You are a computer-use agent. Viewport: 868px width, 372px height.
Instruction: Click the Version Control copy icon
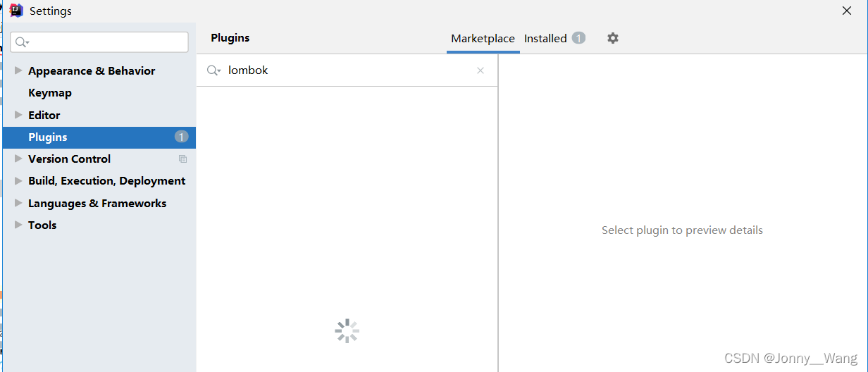point(182,159)
